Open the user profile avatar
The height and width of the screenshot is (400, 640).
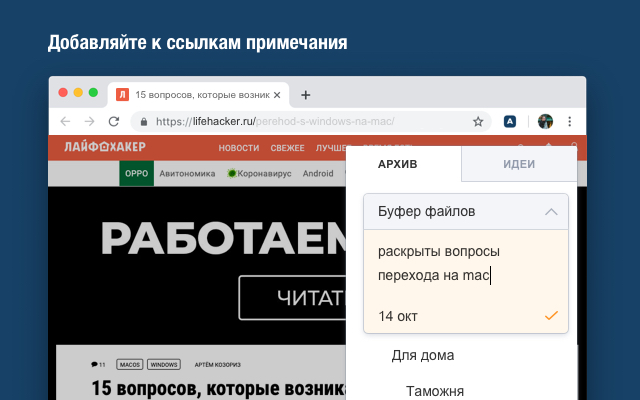point(545,121)
